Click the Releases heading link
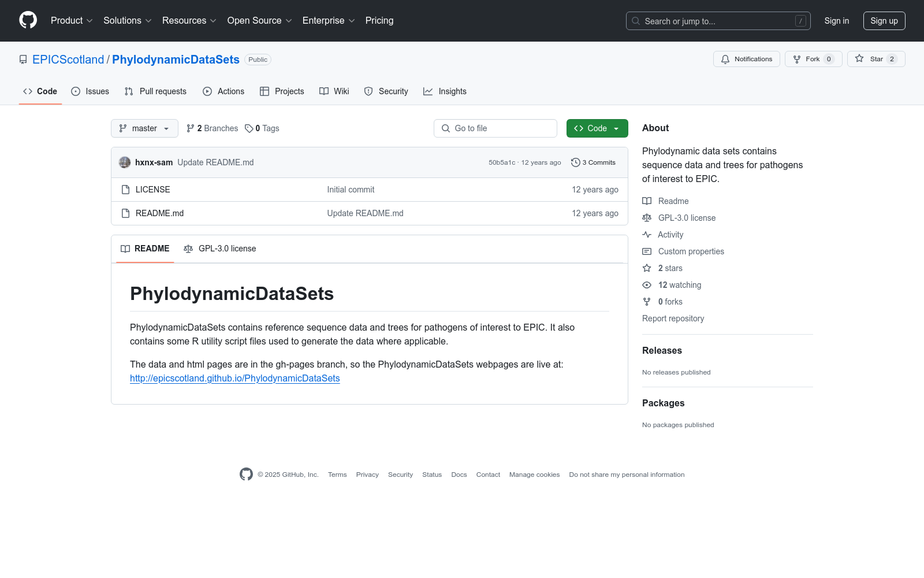Image resolution: width=924 pixels, height=578 pixels. (x=662, y=350)
